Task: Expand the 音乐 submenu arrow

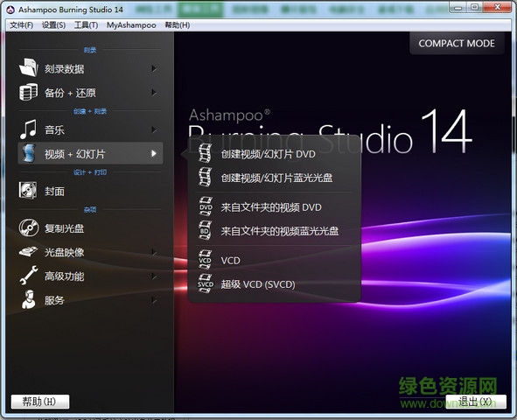Action: click(154, 129)
